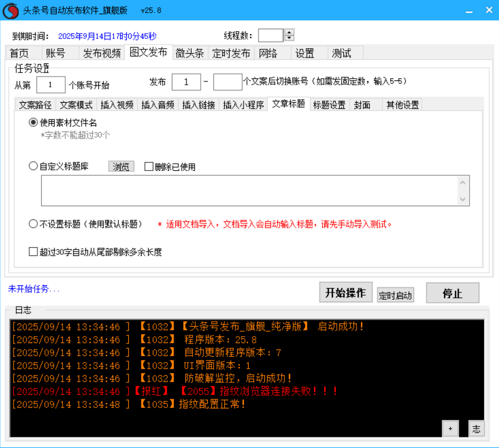Switch to the 插入链接 sub-tab
This screenshot has width=499, height=448.
tap(199, 104)
